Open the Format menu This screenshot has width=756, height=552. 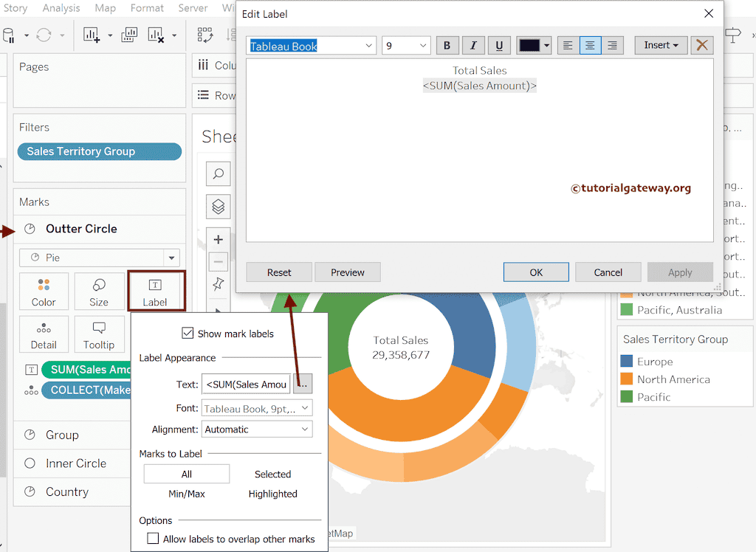tap(147, 8)
